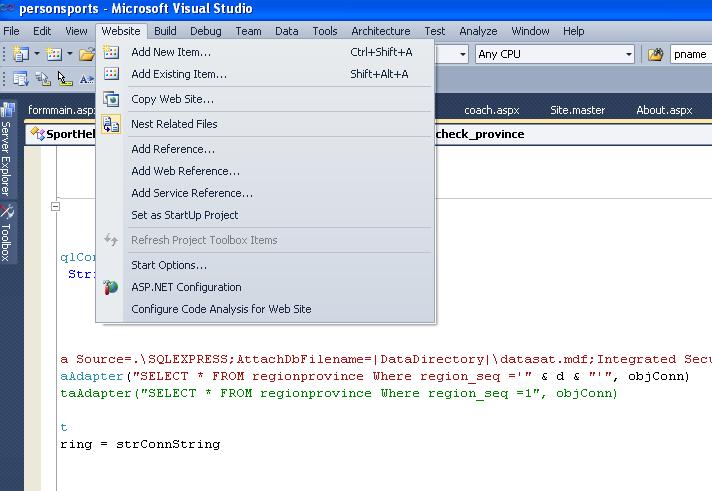Click the Nest Related Files menu icon
Viewport: 712px width, 491px height.
coord(111,124)
